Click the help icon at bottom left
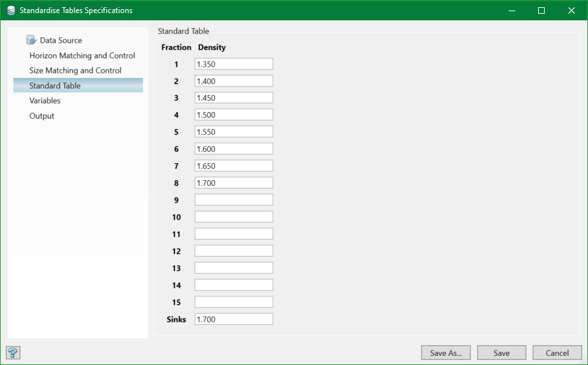The height and width of the screenshot is (365, 588). [13, 353]
